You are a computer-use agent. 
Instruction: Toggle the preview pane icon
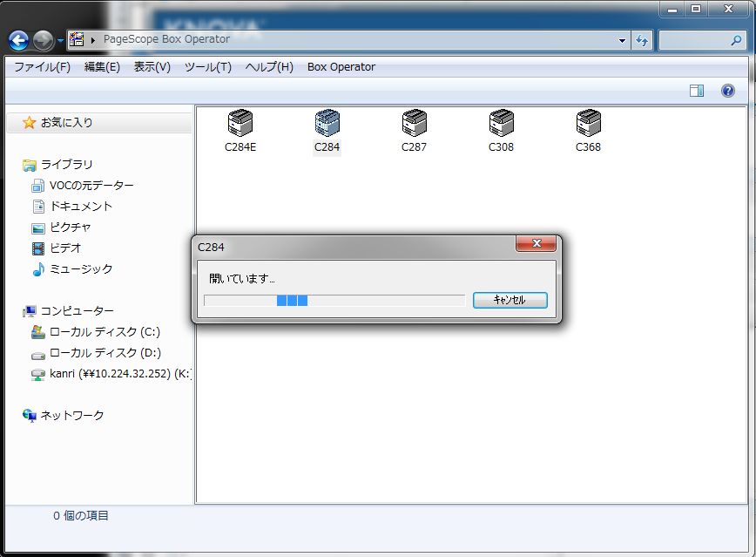point(696,91)
